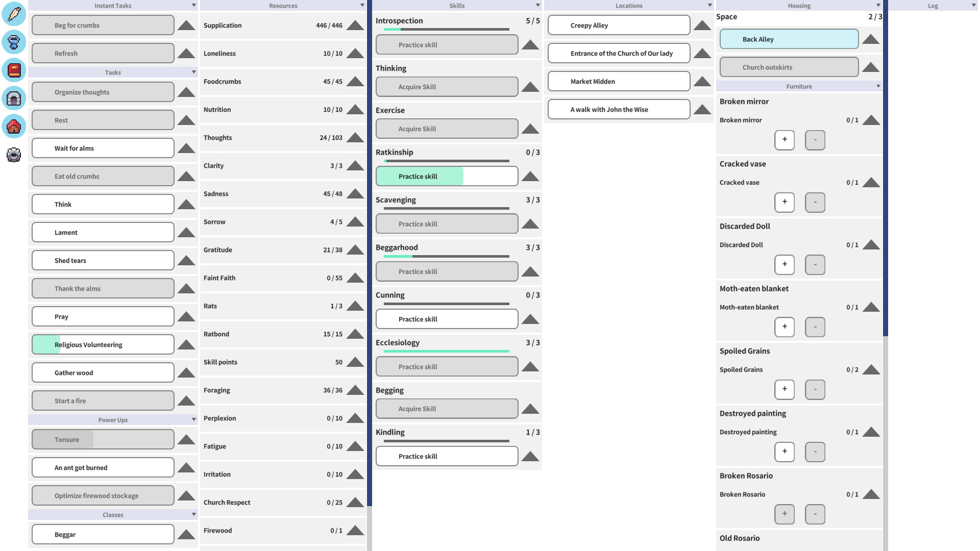The image size is (980, 551).
Task: Click the Introspection progress bar
Action: (447, 30)
